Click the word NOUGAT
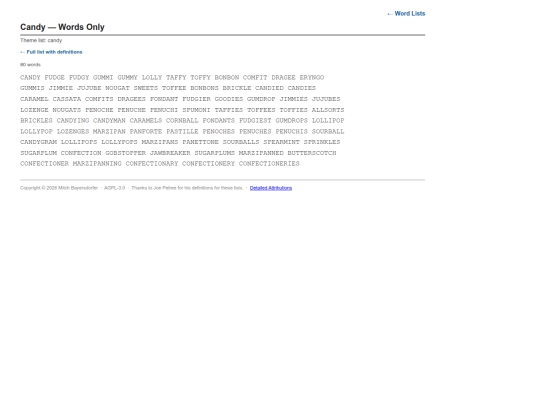The image size is (540, 405). coord(117,88)
